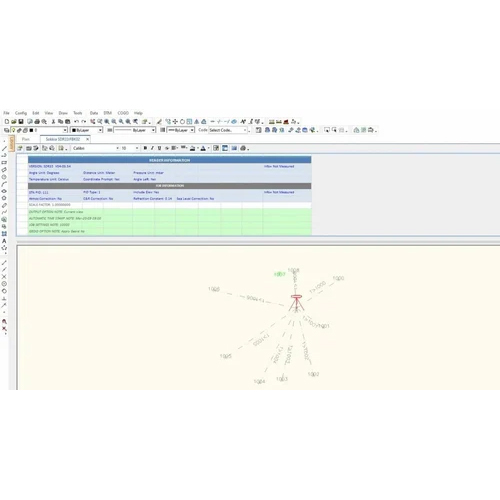The width and height of the screenshot is (500, 500).
Task: Click the Angle Unit Degrees cell
Action: point(44,173)
